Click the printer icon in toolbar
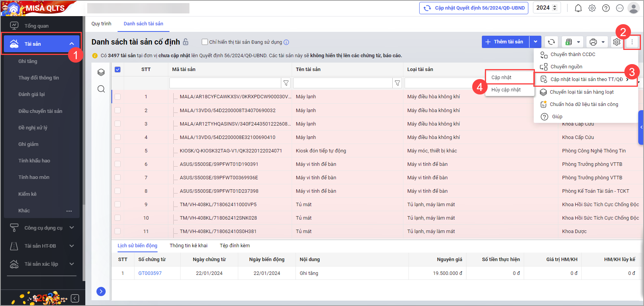Viewport: 644px width, 306px height. pos(593,42)
